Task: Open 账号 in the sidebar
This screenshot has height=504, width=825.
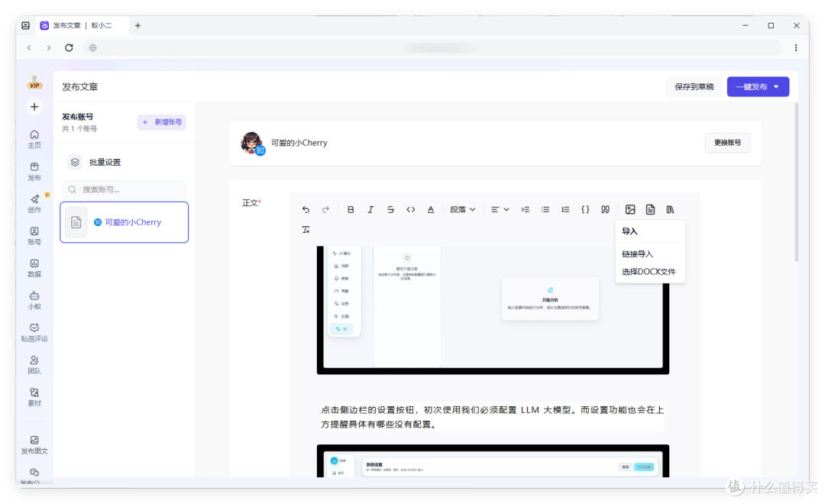Action: [x=34, y=236]
